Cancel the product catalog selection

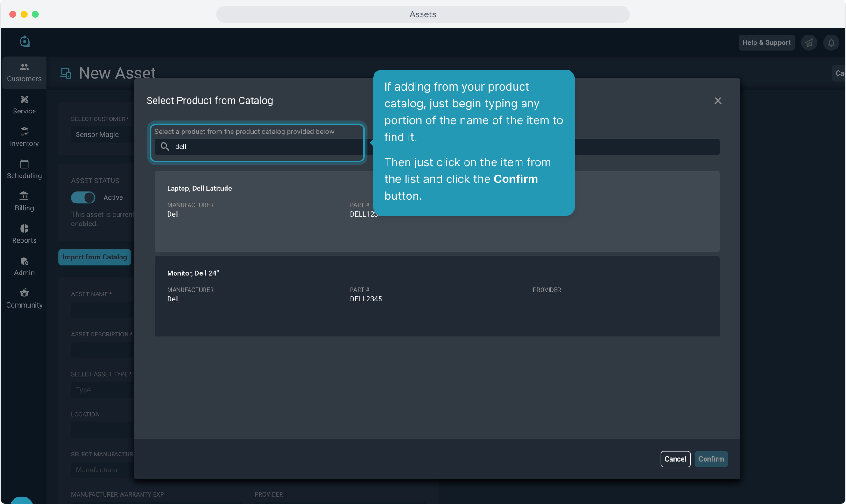click(x=675, y=459)
